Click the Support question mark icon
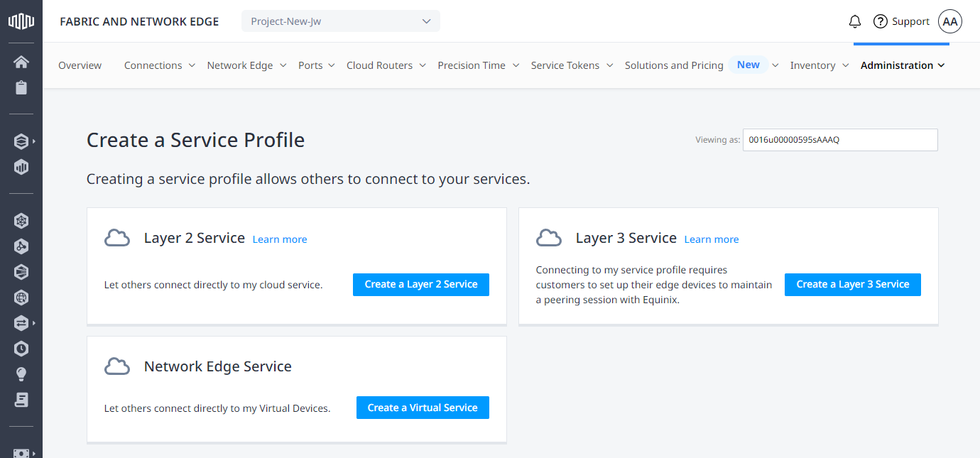Screen dimensions: 980x458 (881, 21)
